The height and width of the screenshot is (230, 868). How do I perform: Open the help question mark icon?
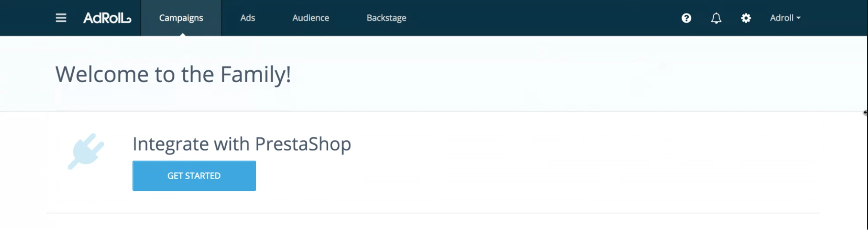coord(686,18)
